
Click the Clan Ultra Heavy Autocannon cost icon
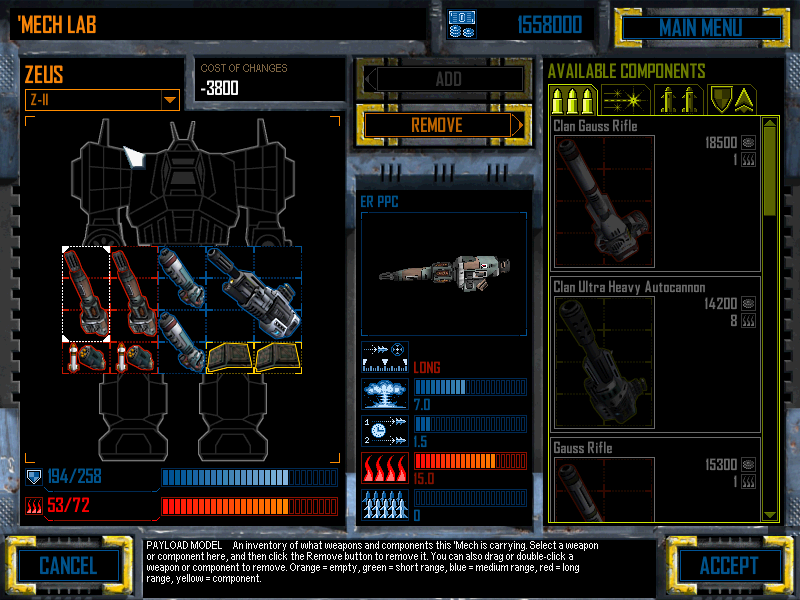click(x=748, y=304)
